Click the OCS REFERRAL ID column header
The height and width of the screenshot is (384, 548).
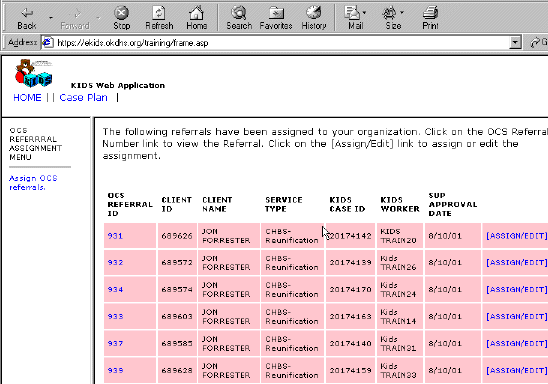(130, 204)
